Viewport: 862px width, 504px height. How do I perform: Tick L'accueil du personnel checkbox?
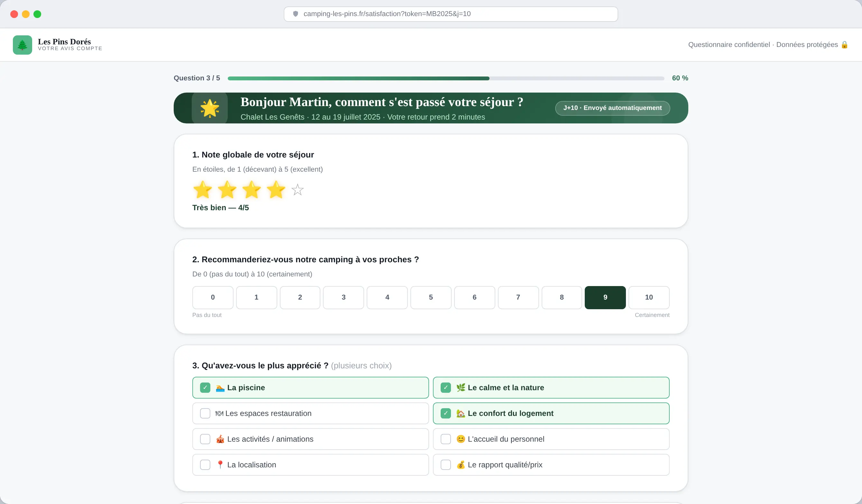click(x=445, y=439)
